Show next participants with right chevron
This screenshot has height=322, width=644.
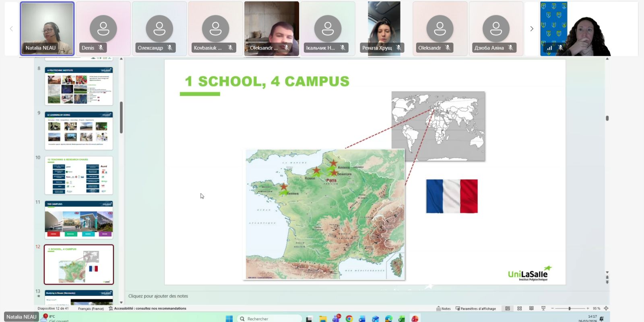532,29
